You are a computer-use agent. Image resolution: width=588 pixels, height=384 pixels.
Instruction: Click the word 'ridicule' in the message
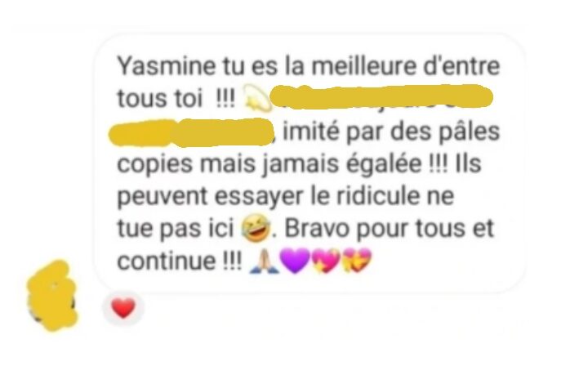(377, 196)
